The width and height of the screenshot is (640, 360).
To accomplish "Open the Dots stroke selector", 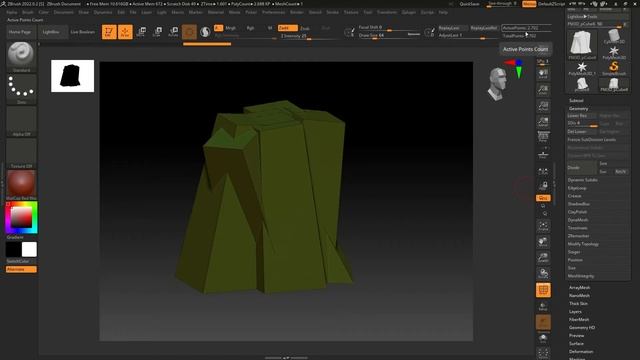I will (x=21, y=89).
